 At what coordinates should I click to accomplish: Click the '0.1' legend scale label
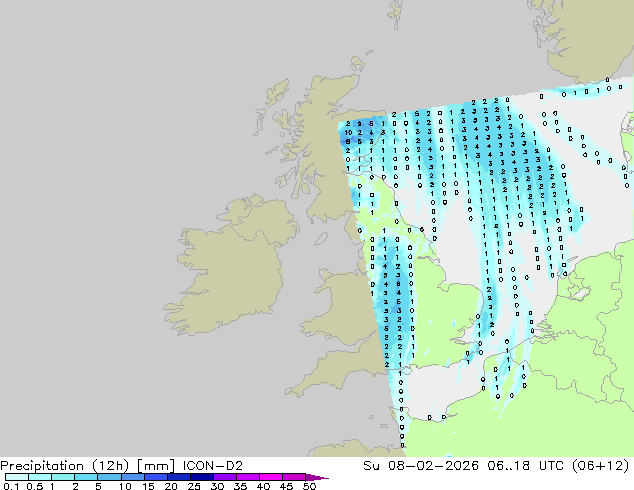[x=11, y=486]
